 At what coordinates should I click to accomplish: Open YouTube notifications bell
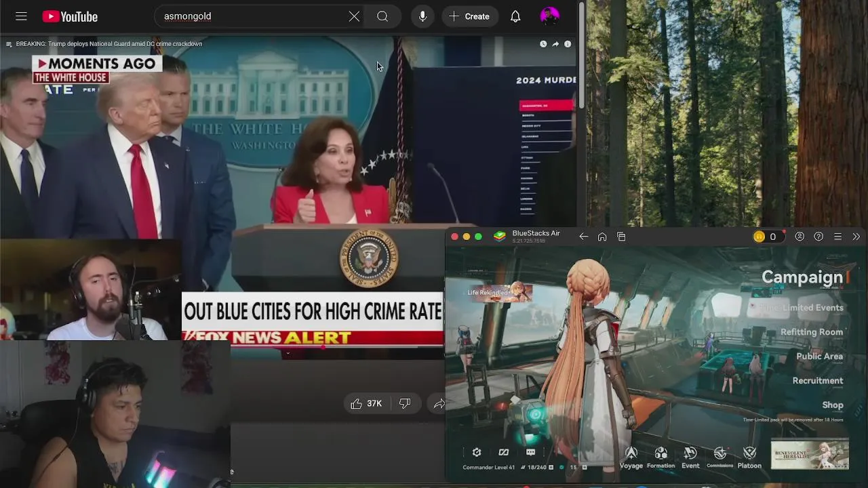515,16
